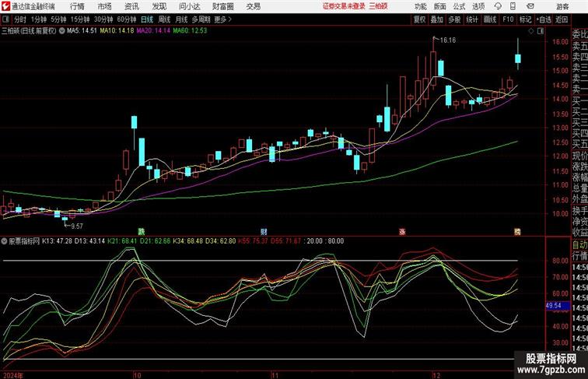The image size is (588, 379).
Task: Open the 市场 menu
Action: [105, 6]
